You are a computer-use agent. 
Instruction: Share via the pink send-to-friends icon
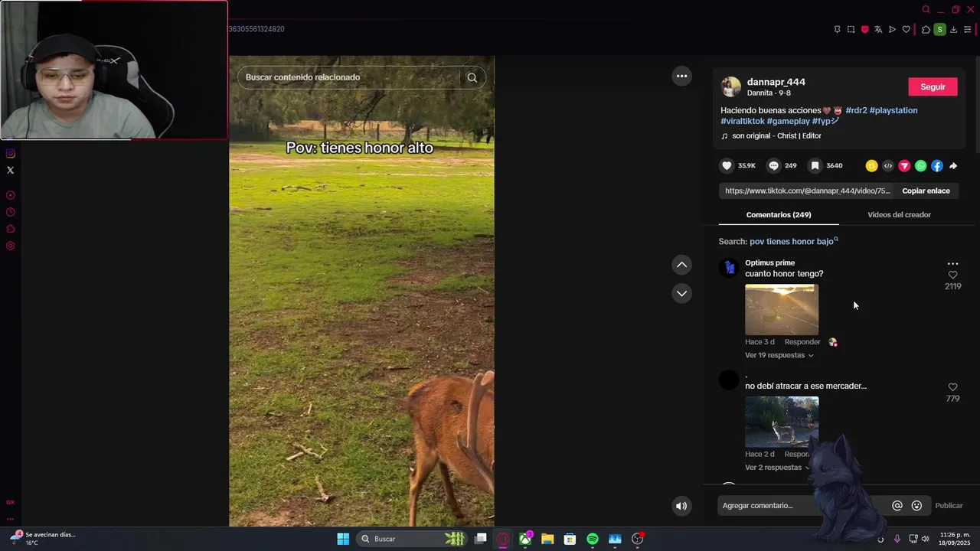click(904, 165)
